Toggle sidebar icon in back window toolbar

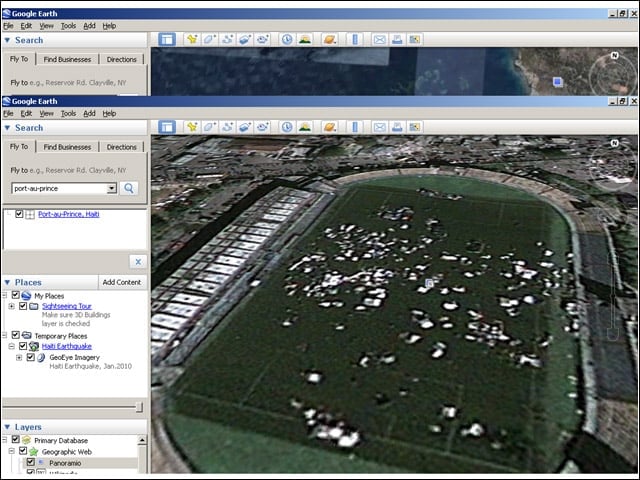coord(167,40)
